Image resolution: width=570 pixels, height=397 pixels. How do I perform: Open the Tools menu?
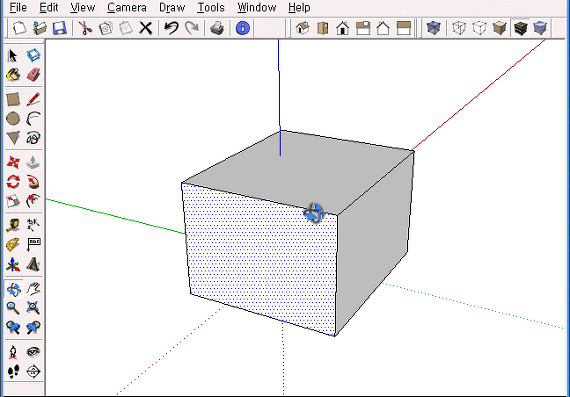[x=211, y=8]
